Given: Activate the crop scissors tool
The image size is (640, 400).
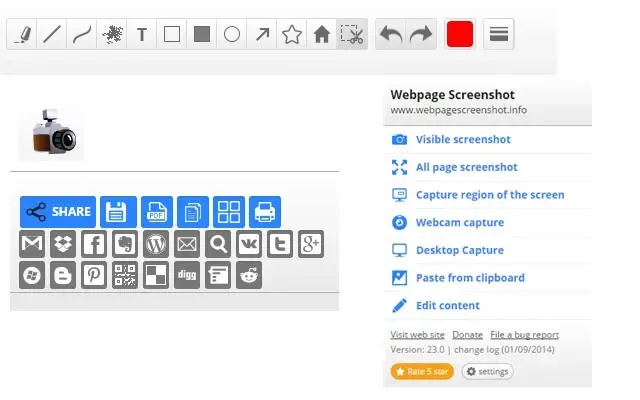Looking at the screenshot, I should pos(352,34).
